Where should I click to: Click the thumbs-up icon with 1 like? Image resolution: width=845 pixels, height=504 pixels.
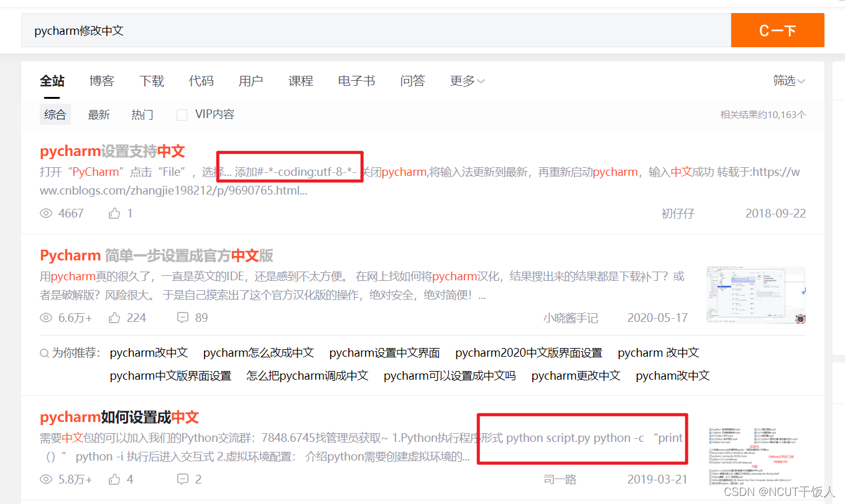pyautogui.click(x=114, y=213)
